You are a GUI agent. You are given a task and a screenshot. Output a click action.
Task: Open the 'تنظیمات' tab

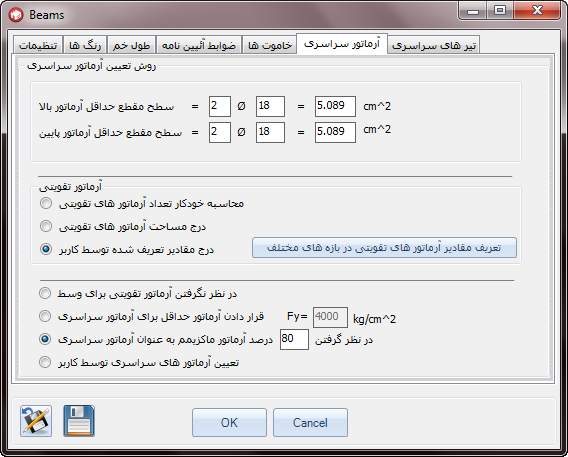point(38,45)
